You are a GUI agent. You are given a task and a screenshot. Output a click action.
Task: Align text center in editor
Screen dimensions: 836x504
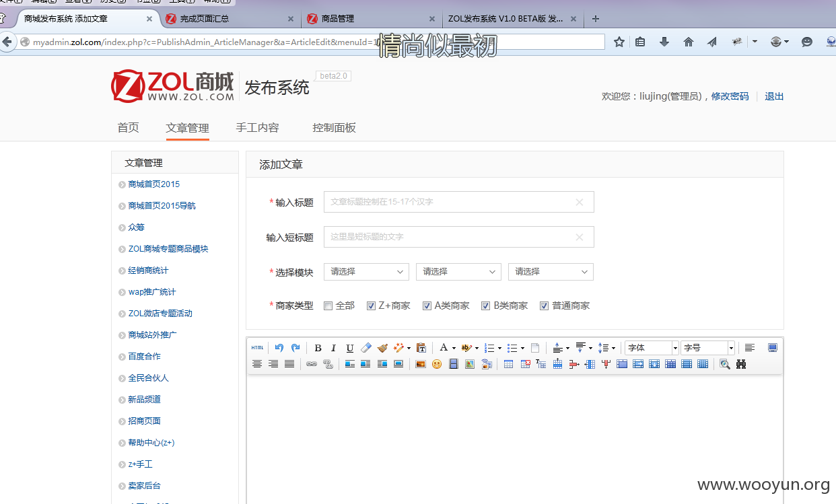257,364
